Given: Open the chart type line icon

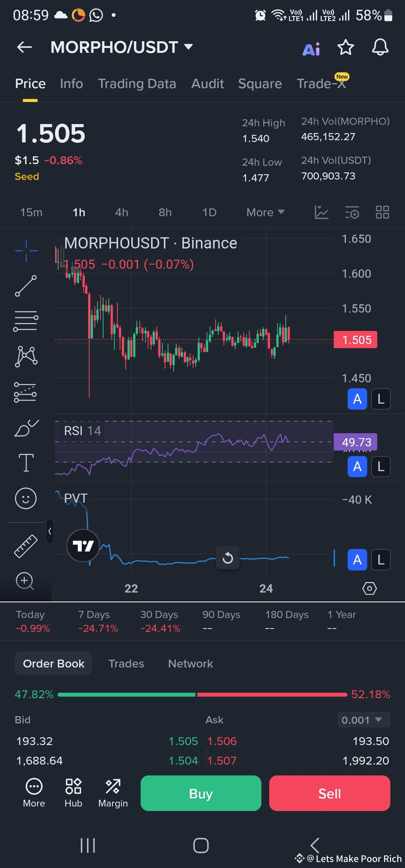Looking at the screenshot, I should pyautogui.click(x=321, y=213).
